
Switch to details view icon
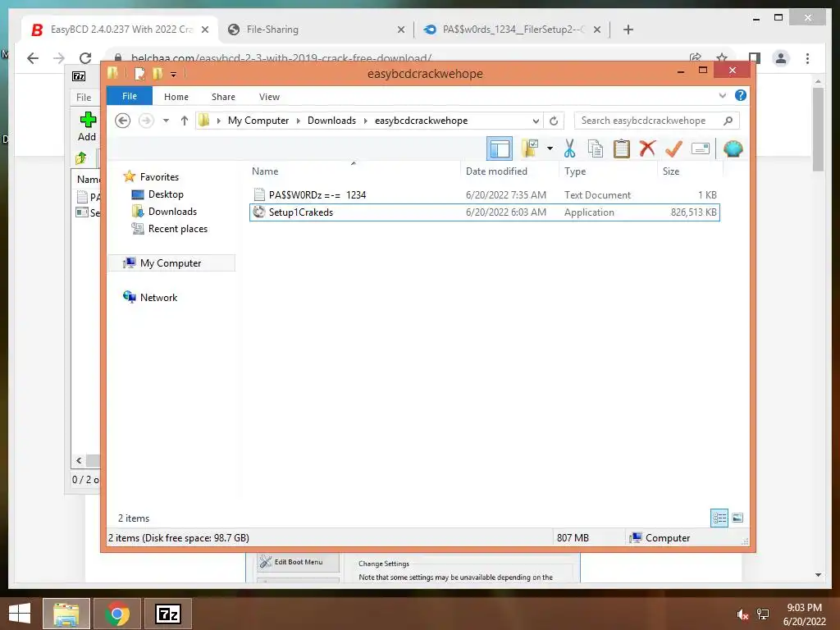pos(719,518)
